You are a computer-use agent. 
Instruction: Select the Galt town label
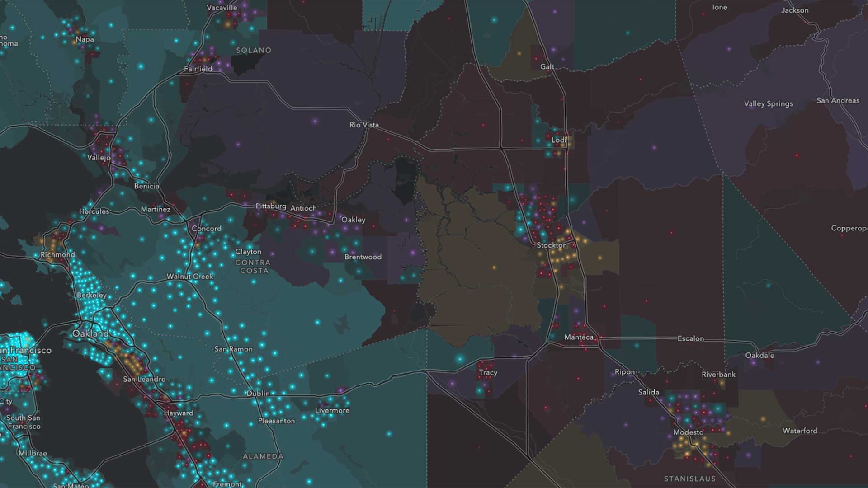547,66
